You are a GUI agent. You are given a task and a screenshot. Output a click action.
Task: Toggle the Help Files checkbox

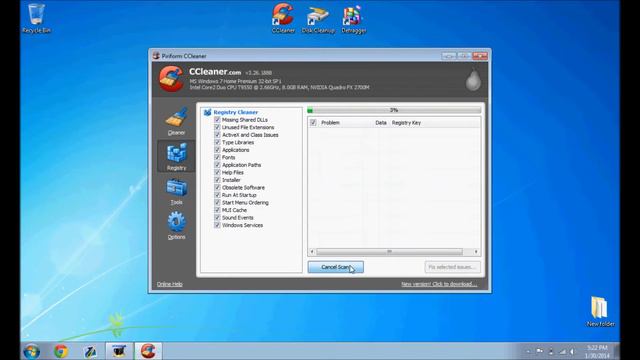[217, 172]
